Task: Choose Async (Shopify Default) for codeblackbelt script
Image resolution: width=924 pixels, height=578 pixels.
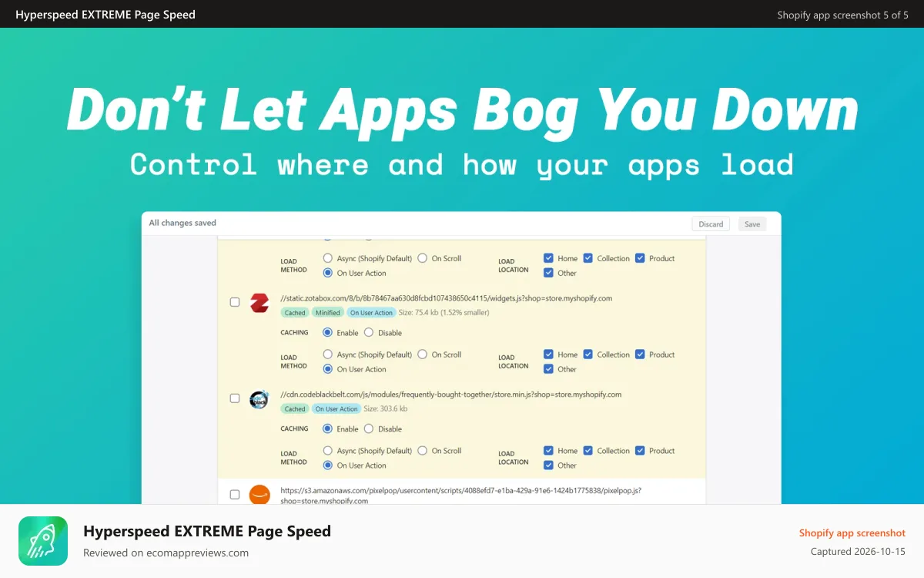Action: pos(328,451)
